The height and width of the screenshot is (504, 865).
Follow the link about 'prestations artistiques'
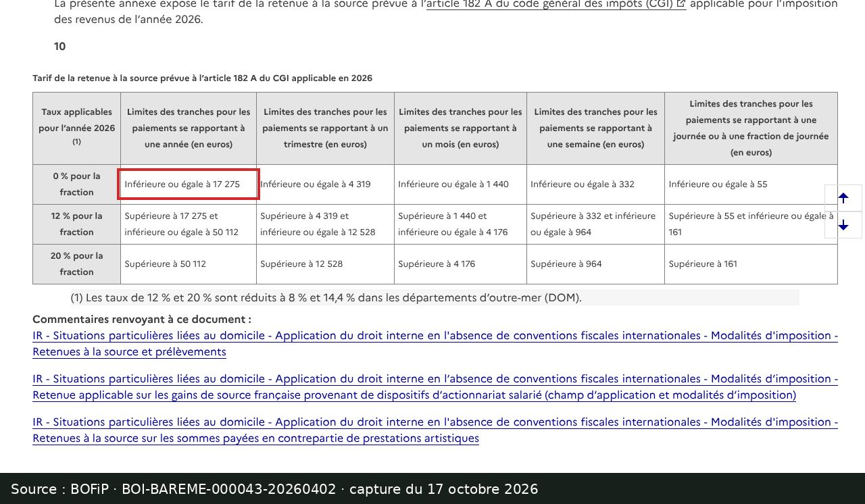tap(435, 430)
